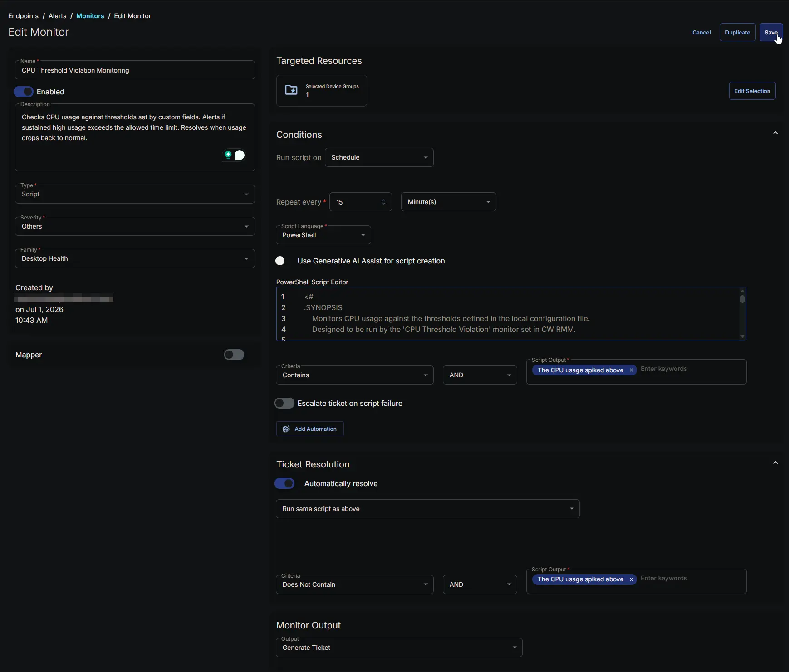Open the Type dropdown showing Script
The height and width of the screenshot is (672, 789).
(x=135, y=194)
